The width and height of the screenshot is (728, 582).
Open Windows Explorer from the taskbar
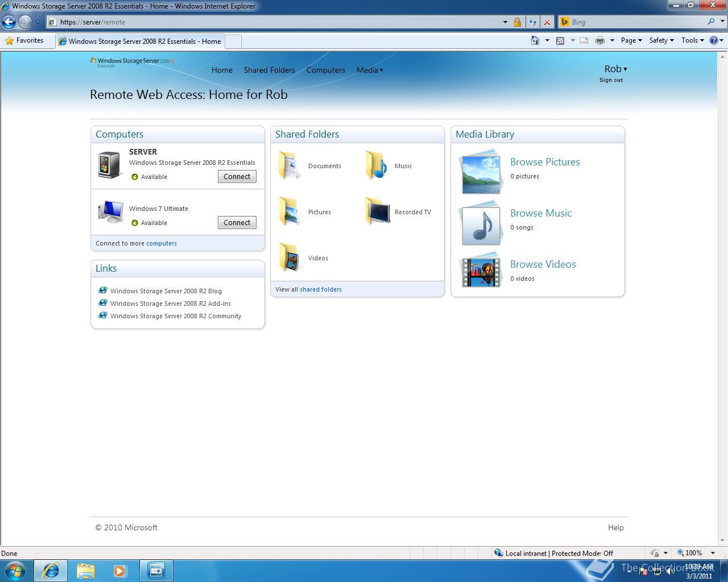click(86, 570)
